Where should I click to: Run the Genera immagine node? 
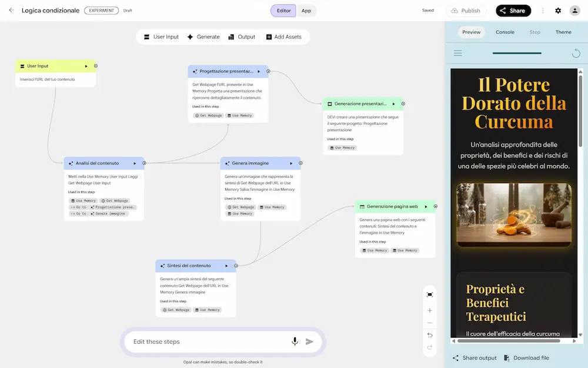pyautogui.click(x=291, y=163)
